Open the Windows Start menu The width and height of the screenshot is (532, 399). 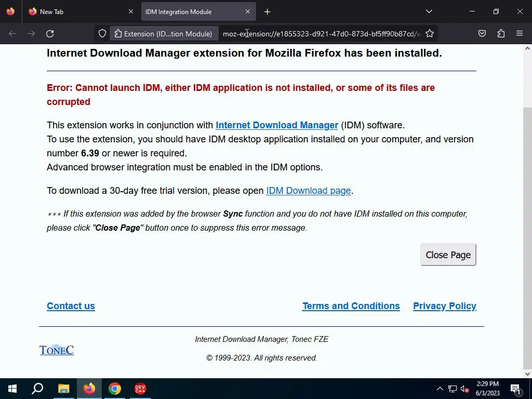(12, 389)
